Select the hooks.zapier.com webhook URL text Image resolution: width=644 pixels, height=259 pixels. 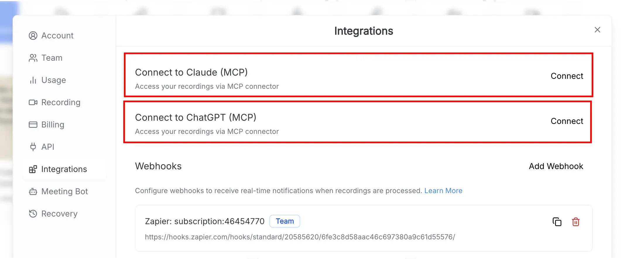tap(300, 237)
